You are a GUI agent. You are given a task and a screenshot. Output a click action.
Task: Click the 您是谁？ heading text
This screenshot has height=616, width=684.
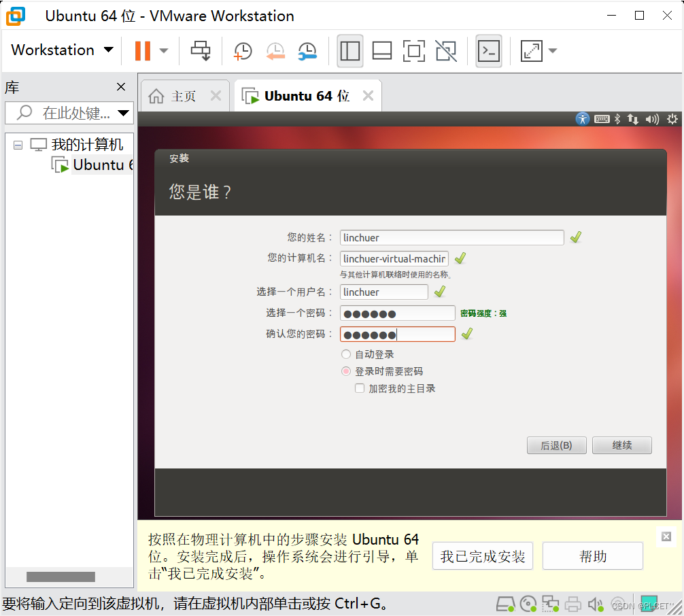200,192
